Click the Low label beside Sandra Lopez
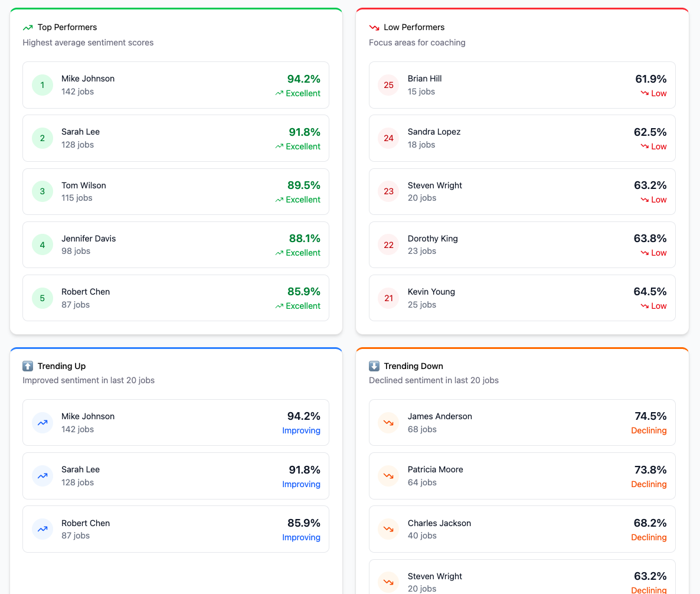The height and width of the screenshot is (594, 700). click(659, 146)
